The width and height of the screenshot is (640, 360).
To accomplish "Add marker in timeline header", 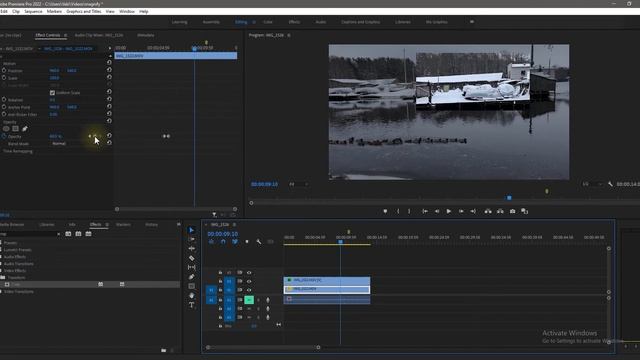I will coord(247,242).
